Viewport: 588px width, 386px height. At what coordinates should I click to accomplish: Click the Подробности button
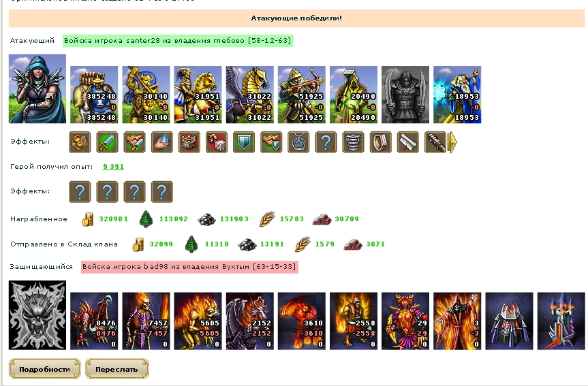pyautogui.click(x=44, y=369)
